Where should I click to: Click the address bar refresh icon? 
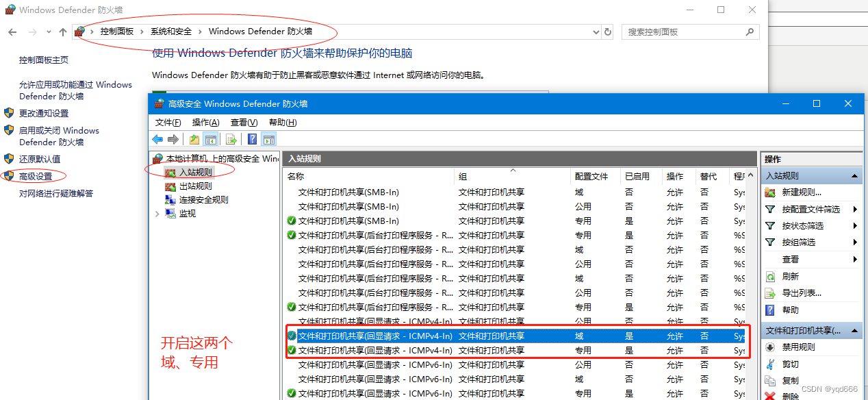coord(608,32)
